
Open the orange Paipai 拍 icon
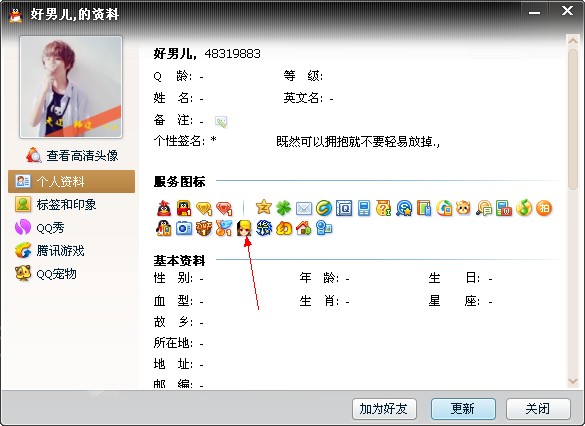point(544,208)
